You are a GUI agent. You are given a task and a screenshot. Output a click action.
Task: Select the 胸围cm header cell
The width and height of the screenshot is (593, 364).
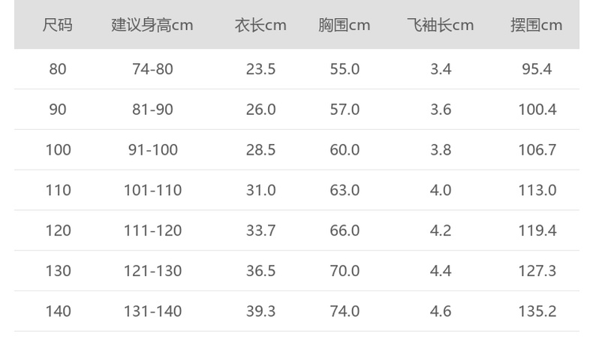click(x=345, y=25)
